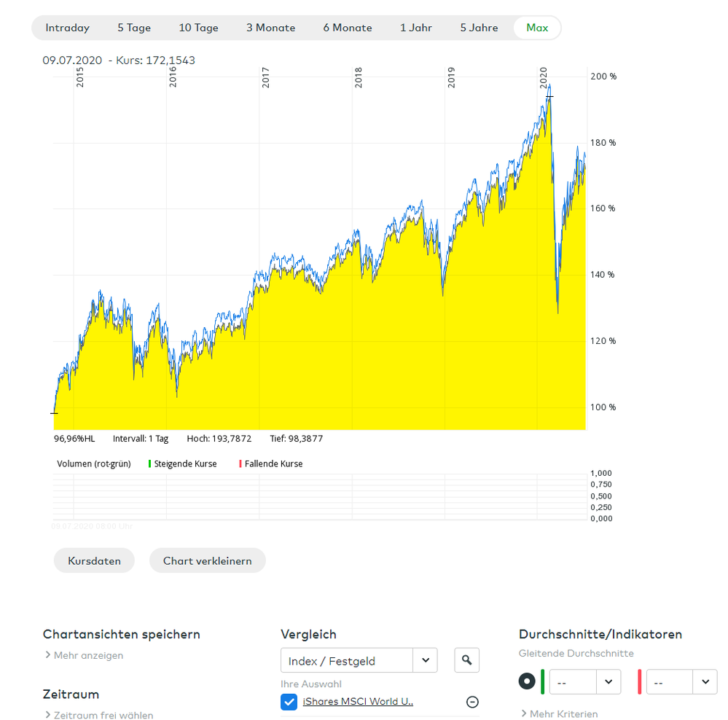
Task: Select the 3 Monate time range
Action: pos(270,28)
